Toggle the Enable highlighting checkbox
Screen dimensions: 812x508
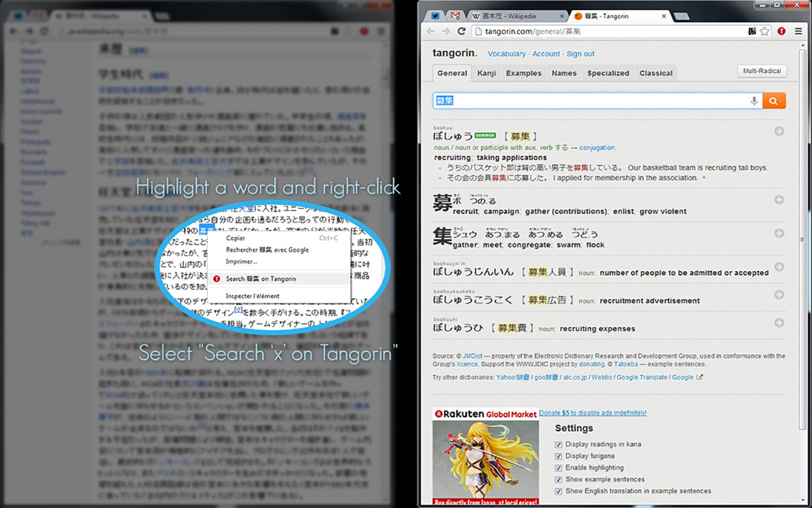(x=558, y=468)
